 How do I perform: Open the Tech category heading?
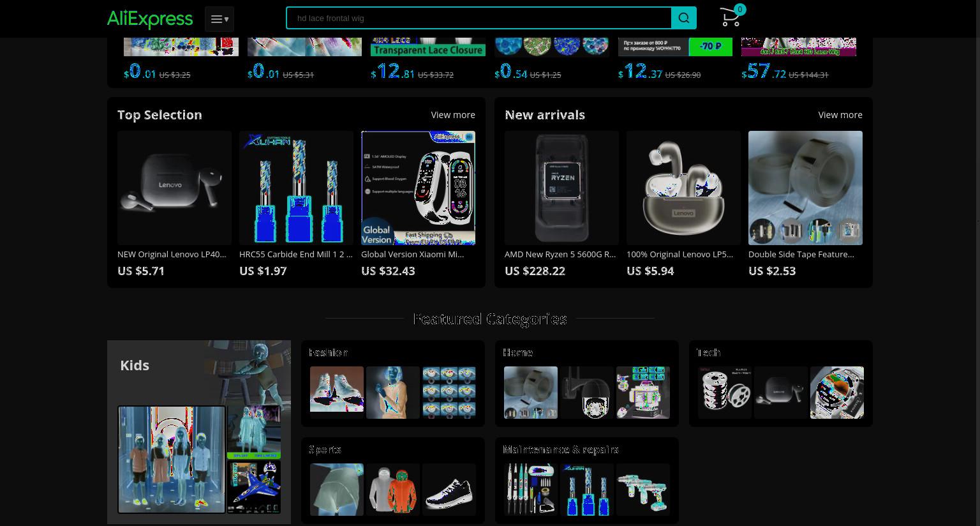[x=708, y=352]
